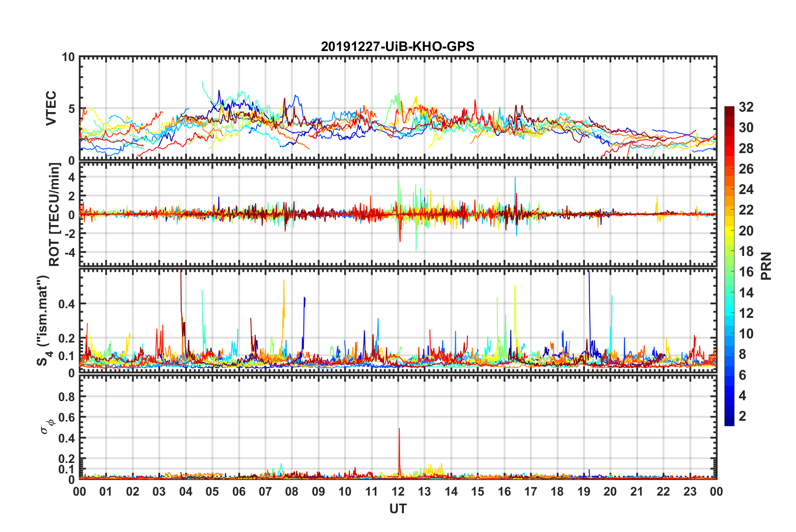Click x-axis tick label 09
This screenshot has height=532, width=796.
pyautogui.click(x=318, y=491)
